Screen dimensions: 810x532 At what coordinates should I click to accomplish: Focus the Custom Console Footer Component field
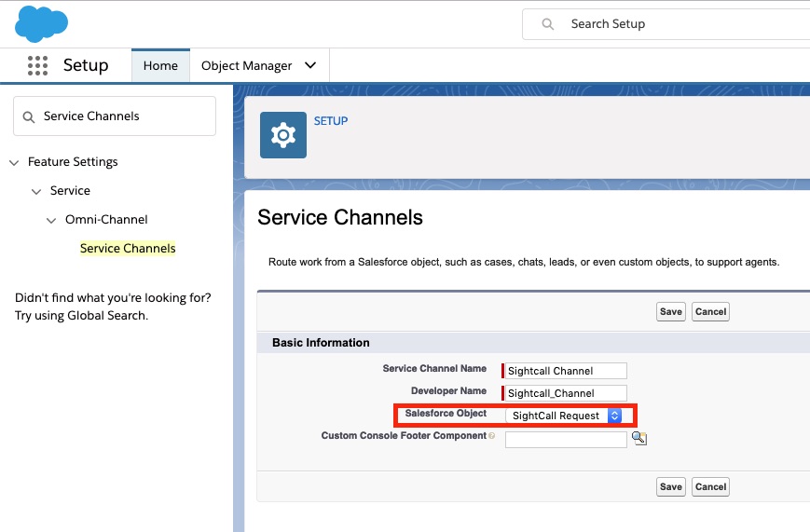(x=566, y=440)
